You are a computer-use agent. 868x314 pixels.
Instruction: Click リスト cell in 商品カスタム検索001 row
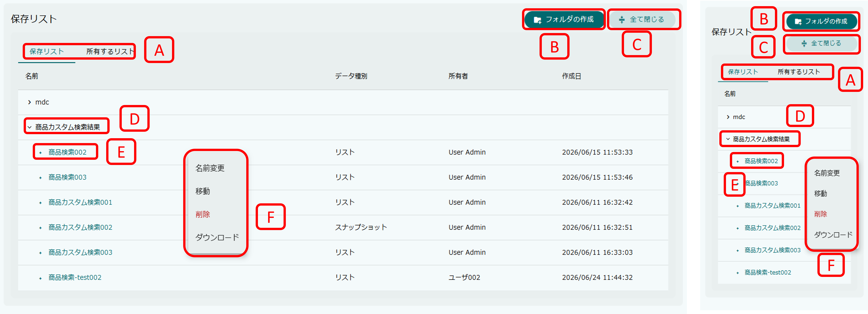345,202
